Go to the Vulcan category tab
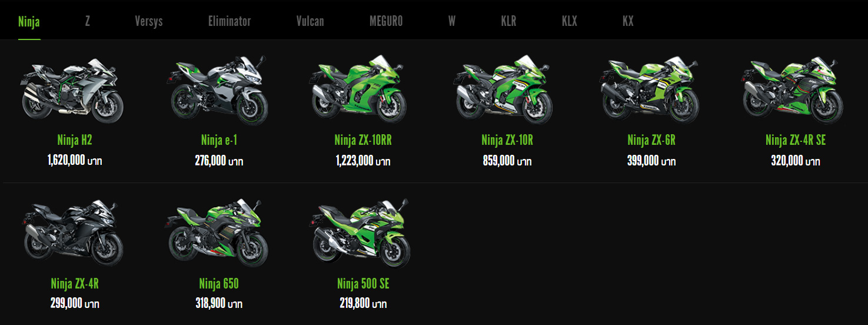The image size is (868, 325). pos(310,22)
